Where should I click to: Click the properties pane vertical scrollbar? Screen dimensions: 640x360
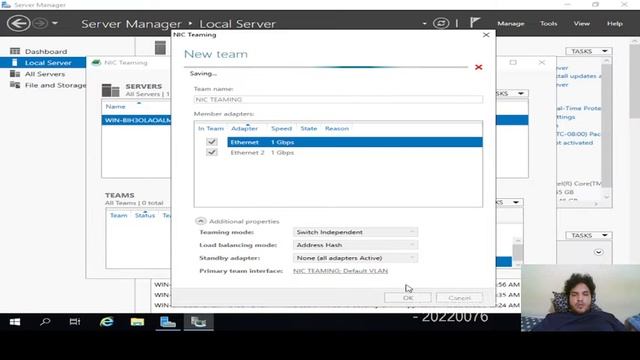pos(607,127)
